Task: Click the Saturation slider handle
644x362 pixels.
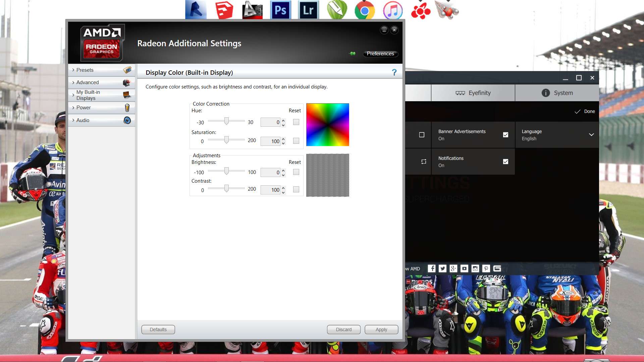Action: click(227, 139)
